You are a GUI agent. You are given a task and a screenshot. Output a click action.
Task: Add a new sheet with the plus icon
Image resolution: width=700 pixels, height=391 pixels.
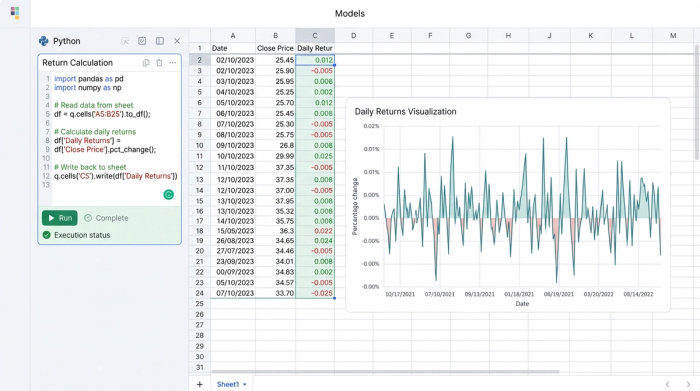click(x=200, y=384)
